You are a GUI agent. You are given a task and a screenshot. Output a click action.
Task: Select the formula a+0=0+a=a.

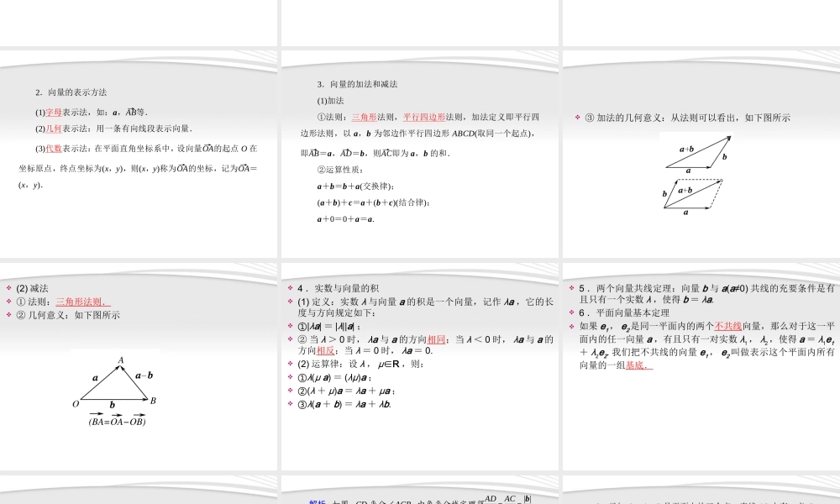[x=345, y=219]
